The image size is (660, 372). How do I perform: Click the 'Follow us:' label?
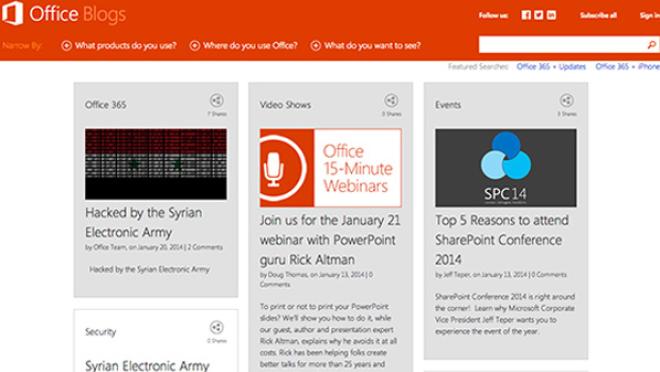[493, 16]
